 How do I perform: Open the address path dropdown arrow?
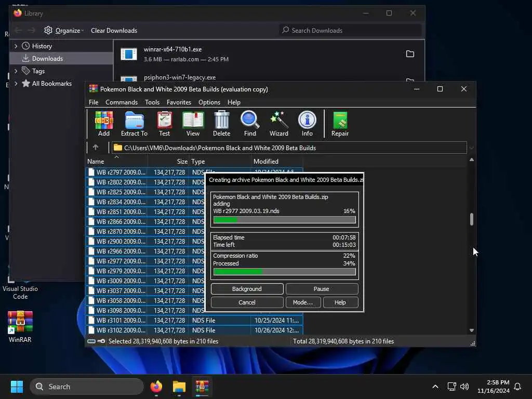471,148
